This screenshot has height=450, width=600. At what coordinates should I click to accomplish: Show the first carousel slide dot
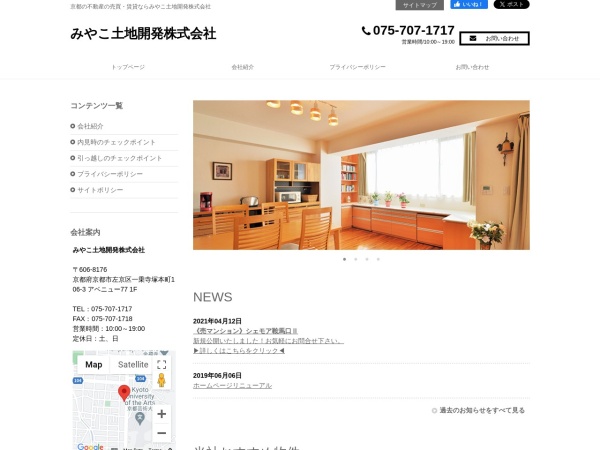[344, 259]
